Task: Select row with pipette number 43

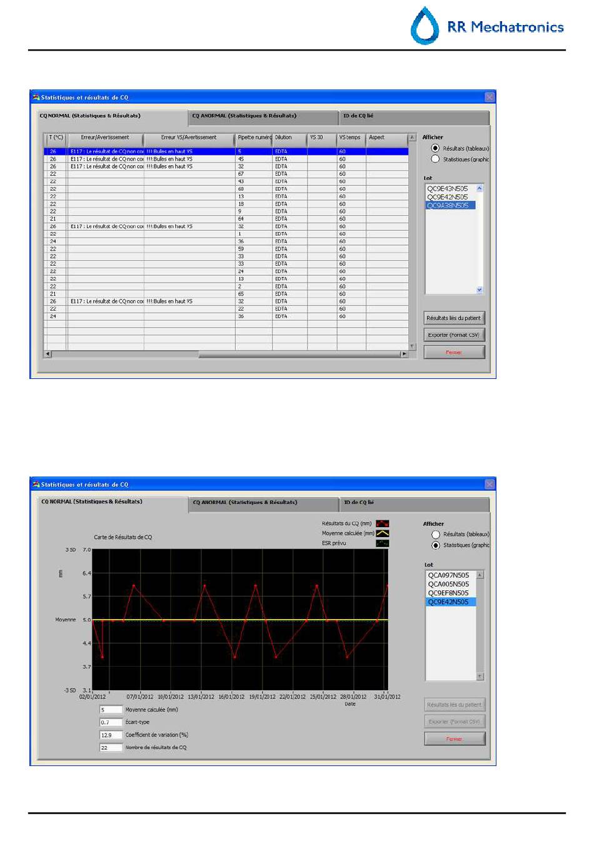Action: coord(226,181)
